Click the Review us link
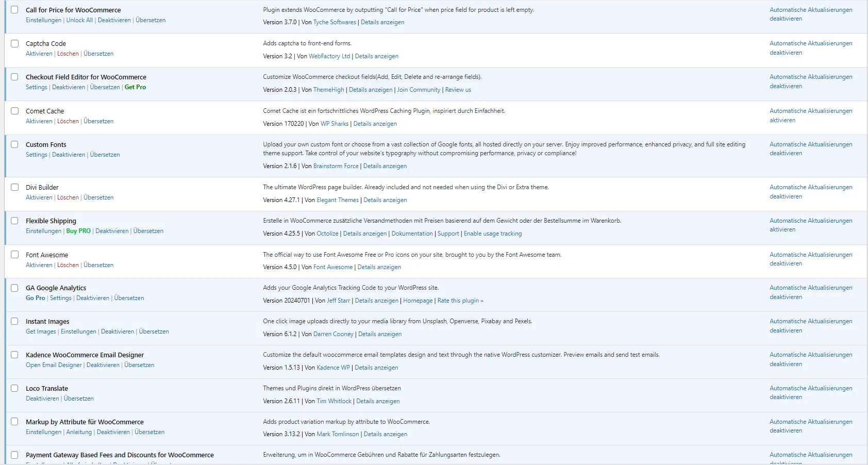This screenshot has height=465, width=868. click(x=458, y=90)
